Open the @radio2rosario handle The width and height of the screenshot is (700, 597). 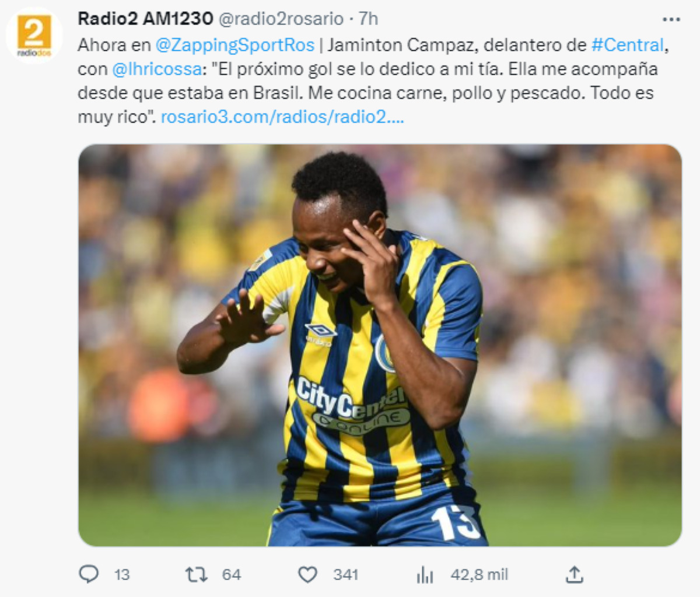[281, 19]
